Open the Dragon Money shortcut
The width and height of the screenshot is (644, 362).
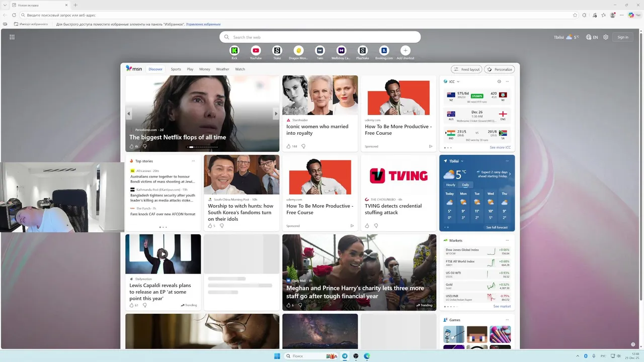[x=298, y=50]
